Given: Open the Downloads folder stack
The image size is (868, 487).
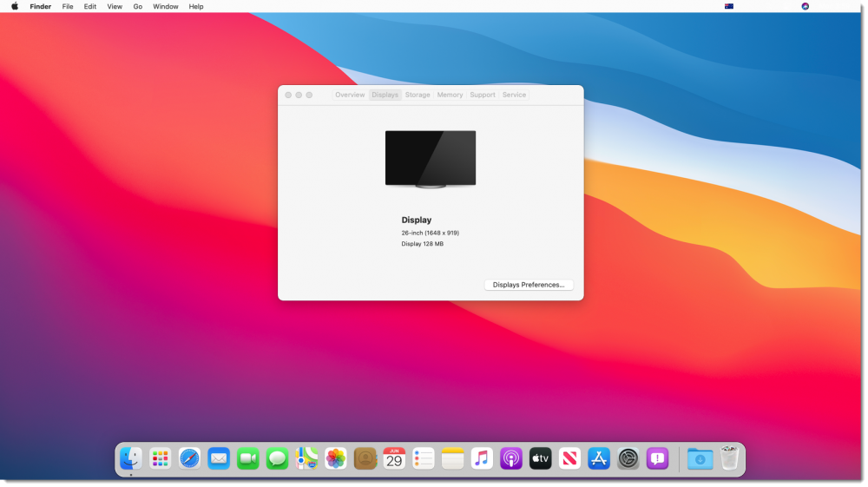Looking at the screenshot, I should tap(700, 458).
